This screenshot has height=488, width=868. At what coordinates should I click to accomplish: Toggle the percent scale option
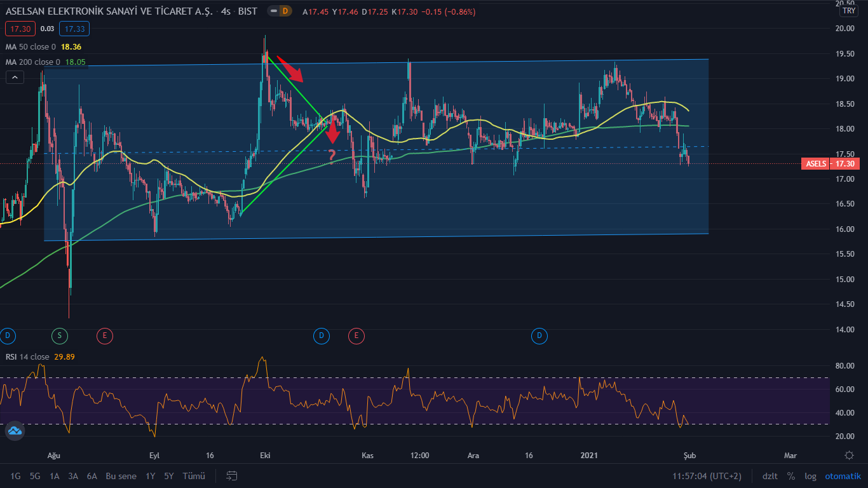pyautogui.click(x=791, y=476)
